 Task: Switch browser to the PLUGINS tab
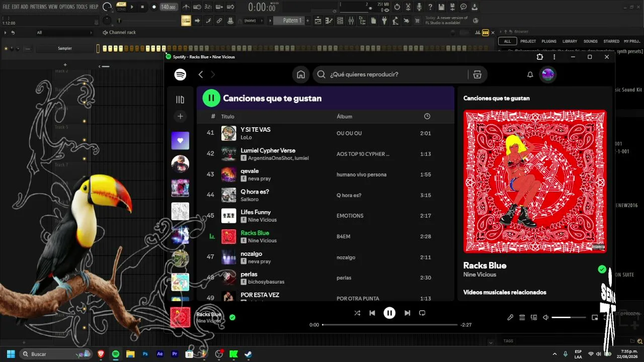pos(549,41)
